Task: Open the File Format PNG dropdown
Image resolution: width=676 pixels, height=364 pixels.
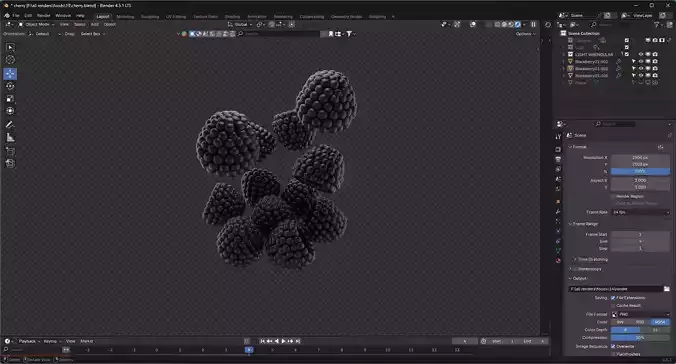Action: (x=641, y=314)
